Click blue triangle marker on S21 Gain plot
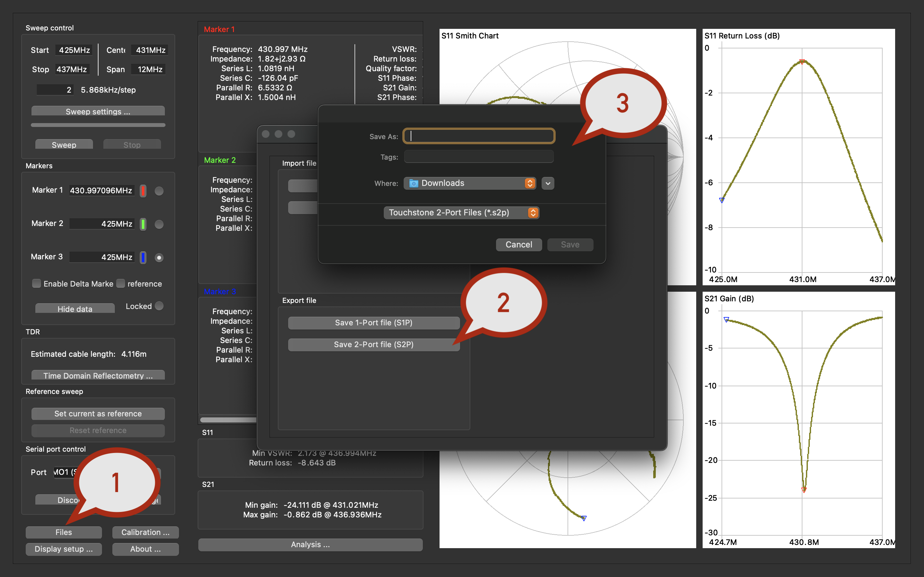This screenshot has height=577, width=924. pos(726,319)
